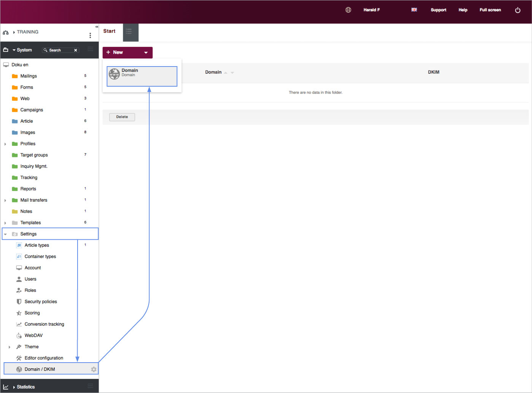
Task: Sort by the Domain column header
Action: pos(213,72)
